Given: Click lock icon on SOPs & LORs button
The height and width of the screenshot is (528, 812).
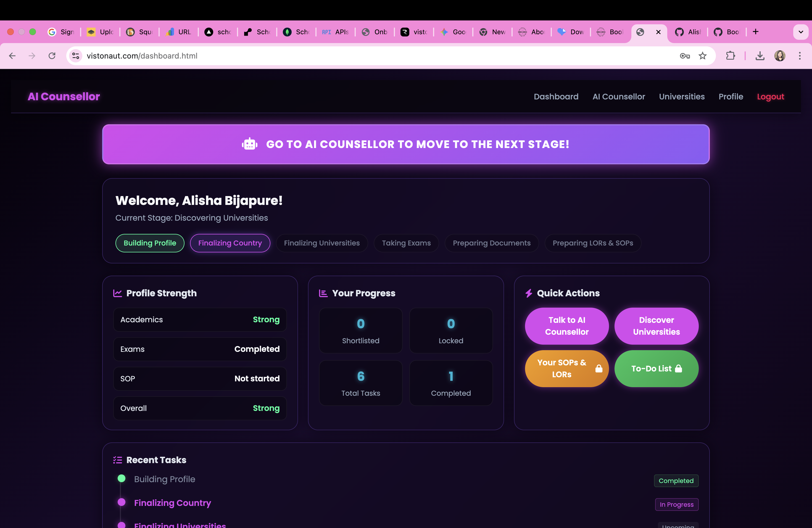Looking at the screenshot, I should point(599,369).
